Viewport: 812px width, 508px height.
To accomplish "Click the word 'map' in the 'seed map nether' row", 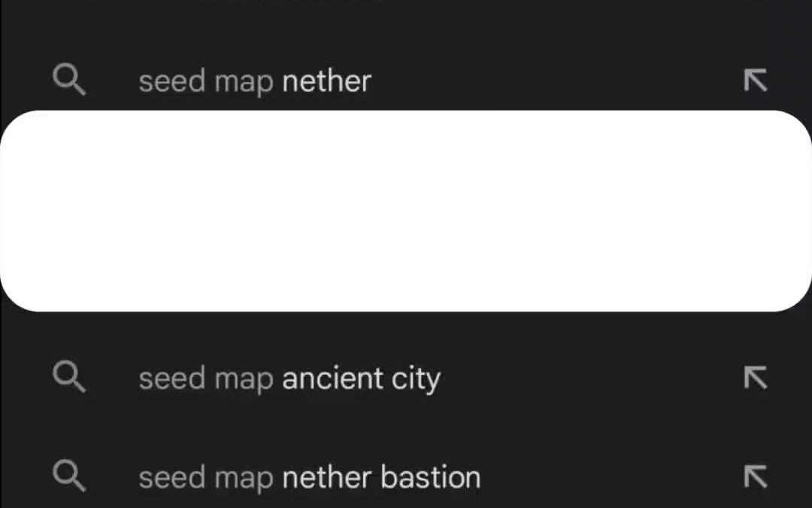I will [x=244, y=82].
